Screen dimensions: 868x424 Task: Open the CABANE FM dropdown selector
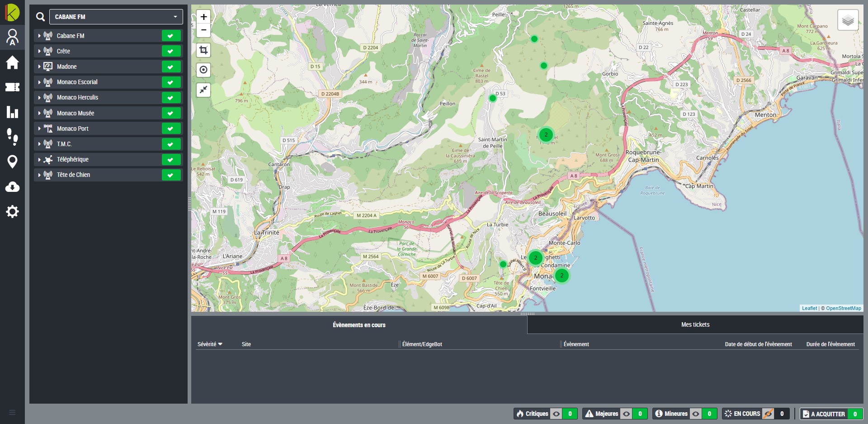pyautogui.click(x=116, y=17)
